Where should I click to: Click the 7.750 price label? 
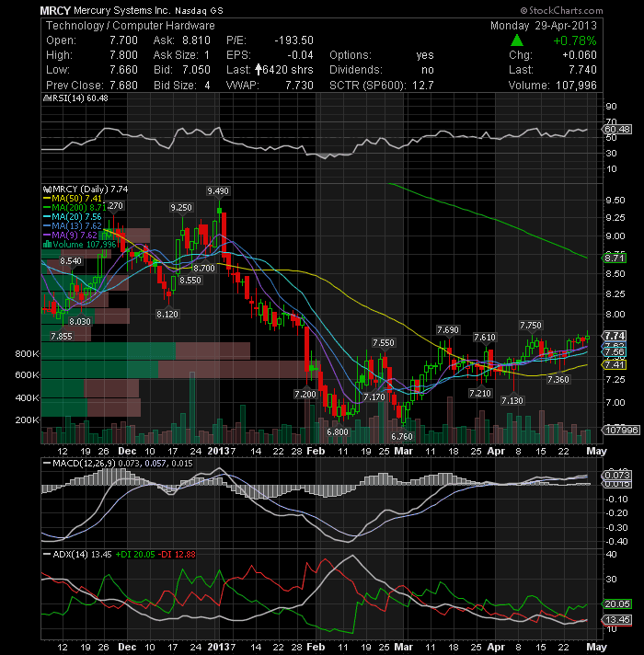[531, 326]
